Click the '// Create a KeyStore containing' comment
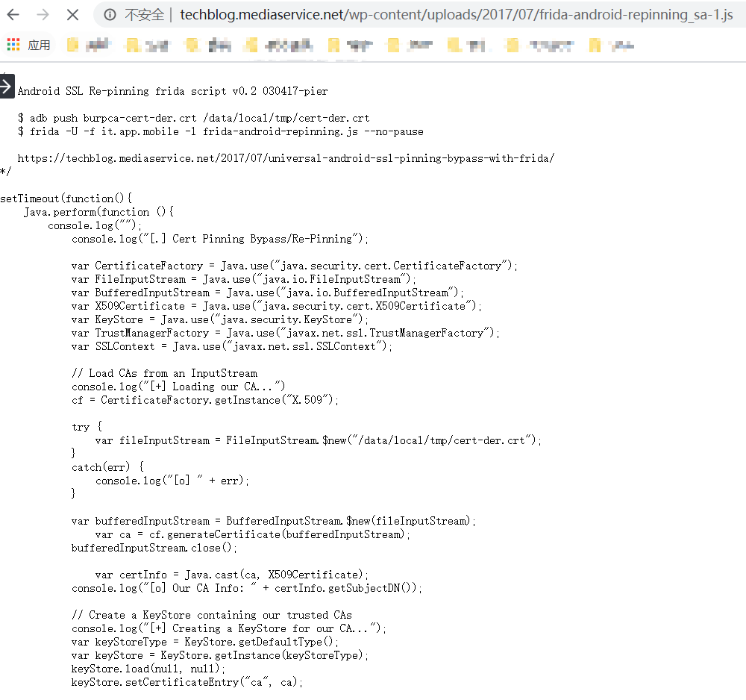Screen dimensions: 746x700 click(212, 615)
